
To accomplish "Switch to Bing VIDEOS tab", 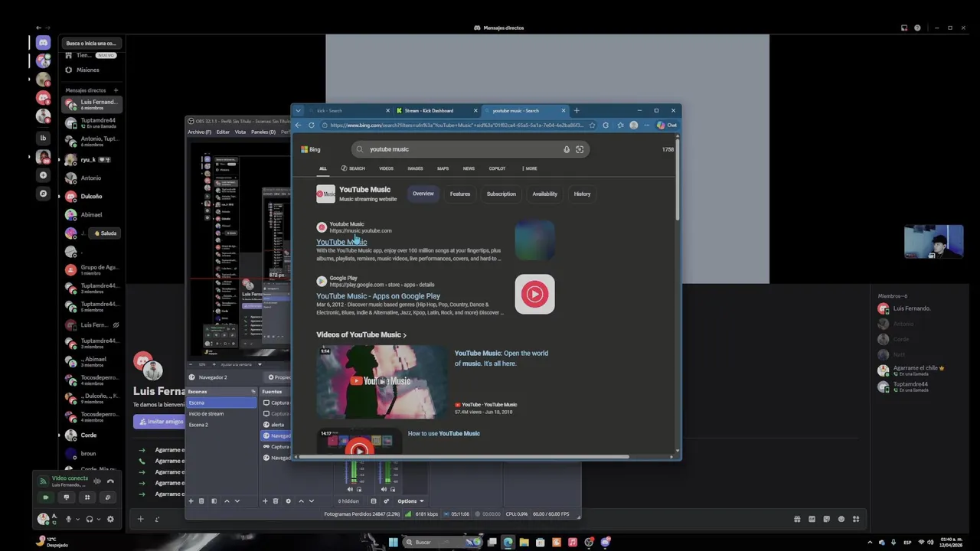I will click(x=386, y=168).
